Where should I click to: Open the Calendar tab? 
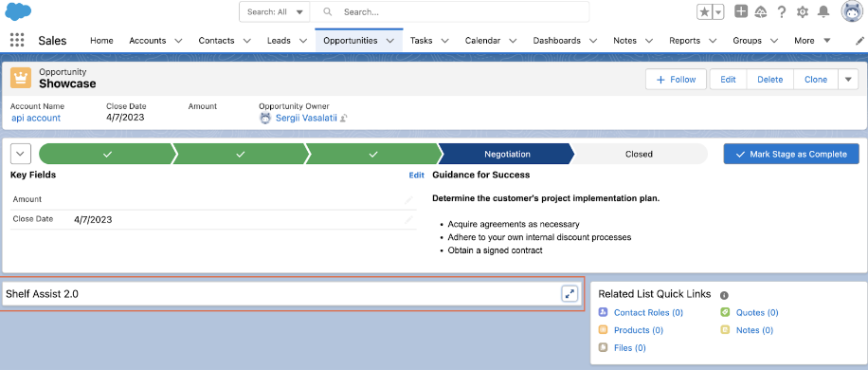(482, 41)
